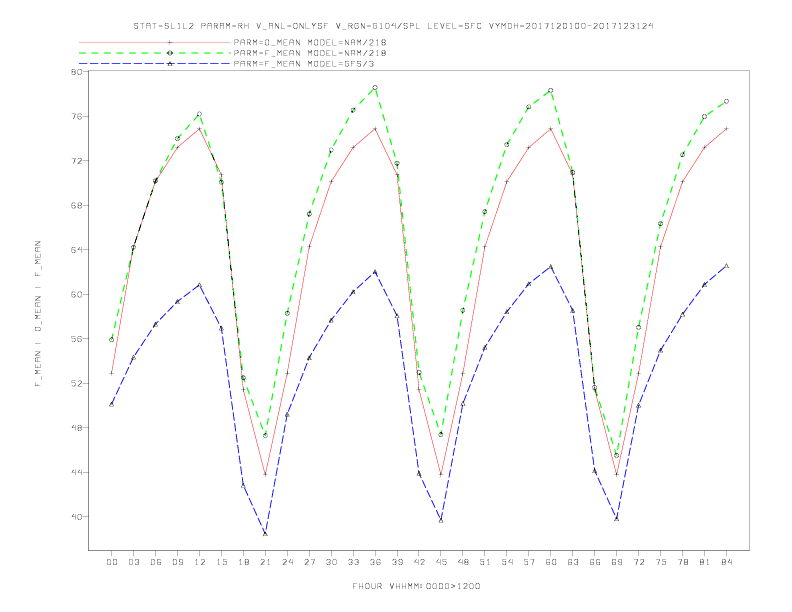Click x-axis tick label 15

[221, 562]
